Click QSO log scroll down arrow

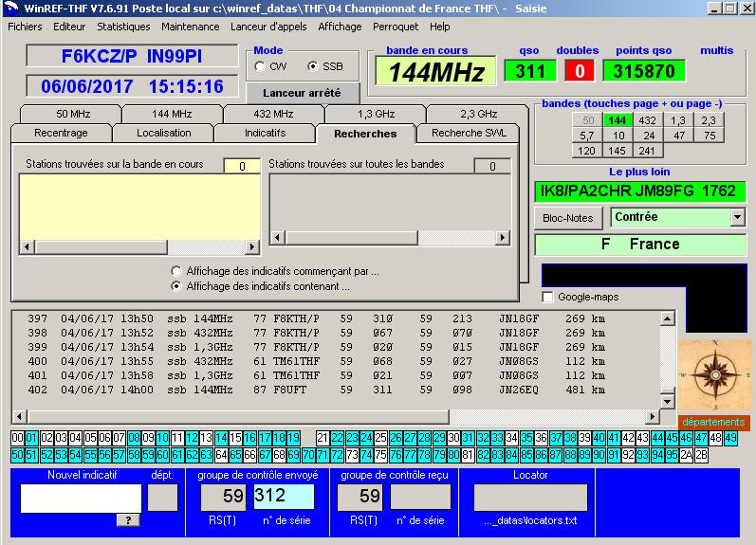click(x=667, y=401)
